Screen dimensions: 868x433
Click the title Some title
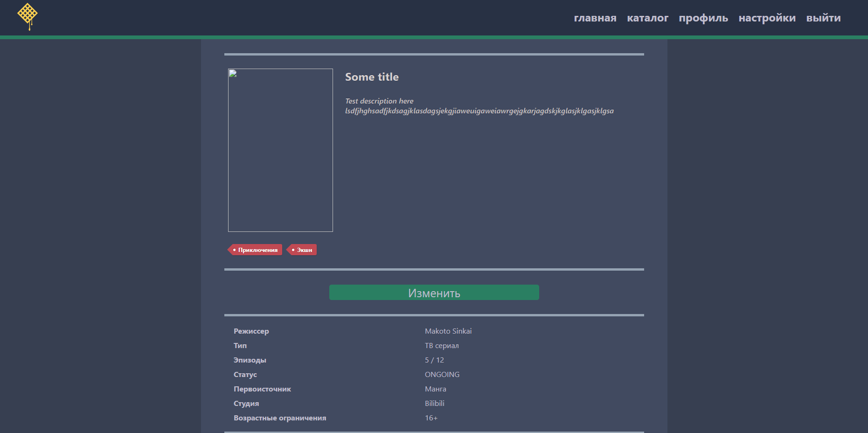click(372, 77)
